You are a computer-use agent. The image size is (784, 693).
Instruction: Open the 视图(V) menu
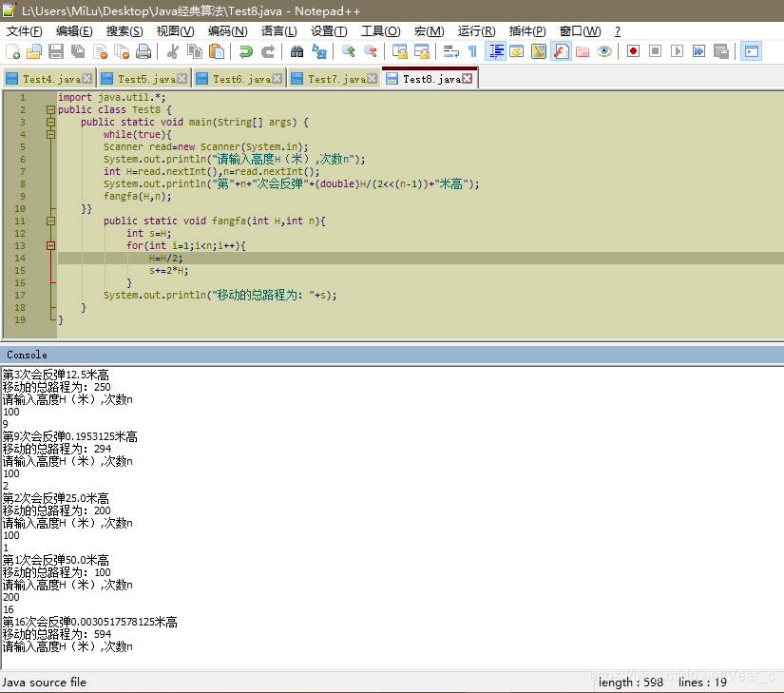[x=175, y=31]
